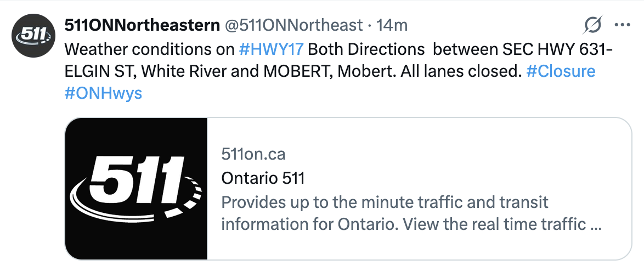
Task: Open the Ontario 511 card title
Action: click(x=263, y=178)
